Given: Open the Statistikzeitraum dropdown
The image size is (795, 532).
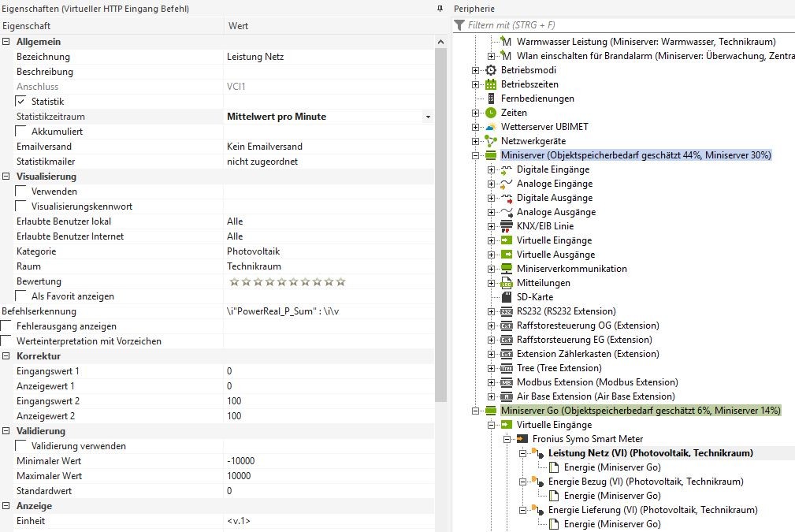Looking at the screenshot, I should 428,117.
